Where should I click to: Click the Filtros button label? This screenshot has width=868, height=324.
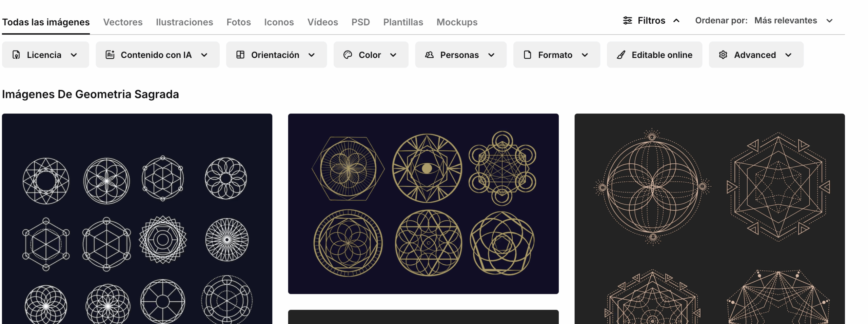tap(651, 21)
